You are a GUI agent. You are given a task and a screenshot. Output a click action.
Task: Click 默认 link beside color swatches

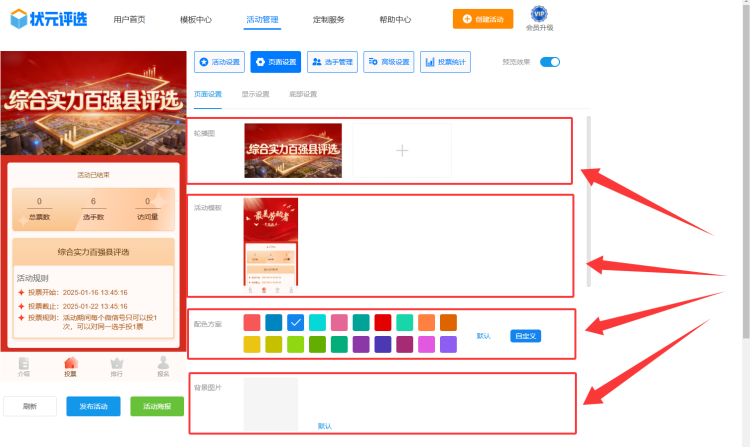click(x=484, y=336)
